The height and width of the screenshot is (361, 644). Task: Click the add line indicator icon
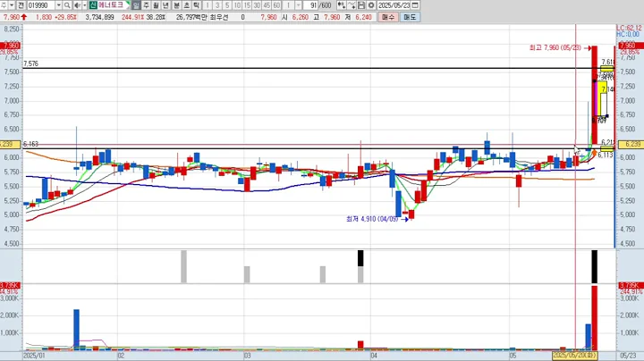[x=352, y=5]
